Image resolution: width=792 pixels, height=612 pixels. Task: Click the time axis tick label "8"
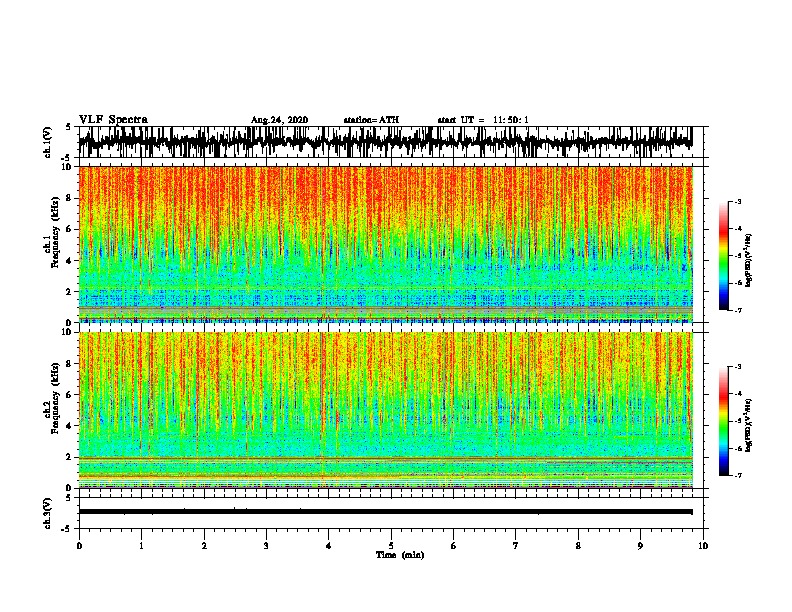click(x=578, y=546)
